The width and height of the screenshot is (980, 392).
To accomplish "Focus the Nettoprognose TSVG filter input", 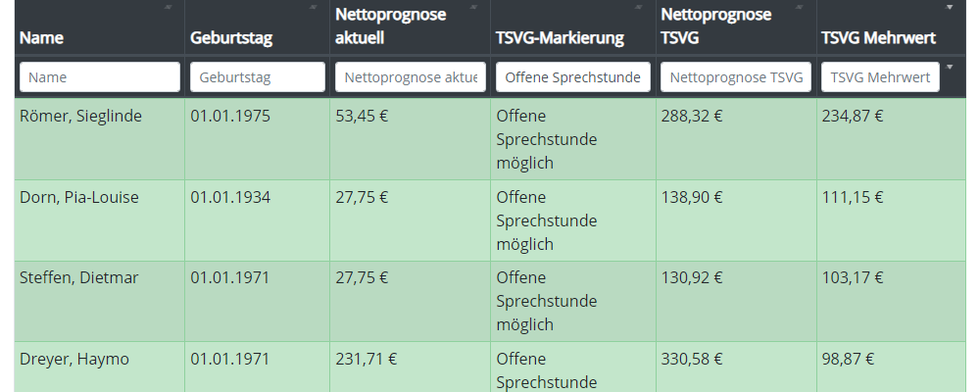I will pos(736,77).
